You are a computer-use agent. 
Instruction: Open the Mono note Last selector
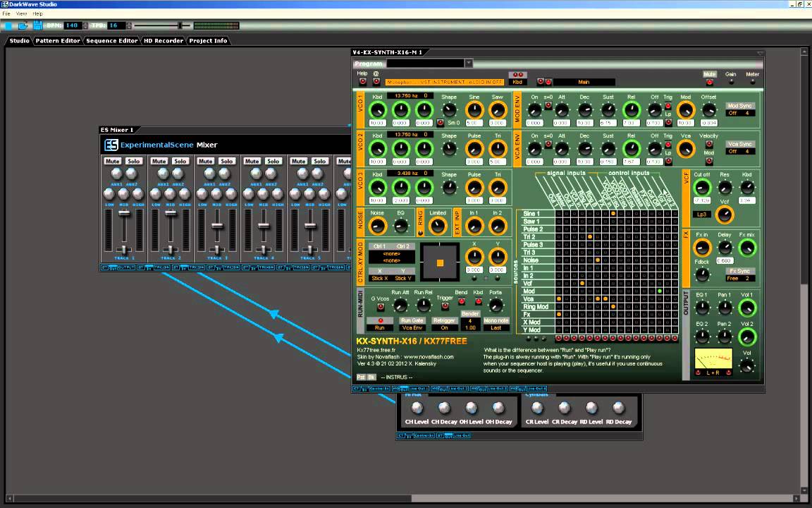(496, 327)
